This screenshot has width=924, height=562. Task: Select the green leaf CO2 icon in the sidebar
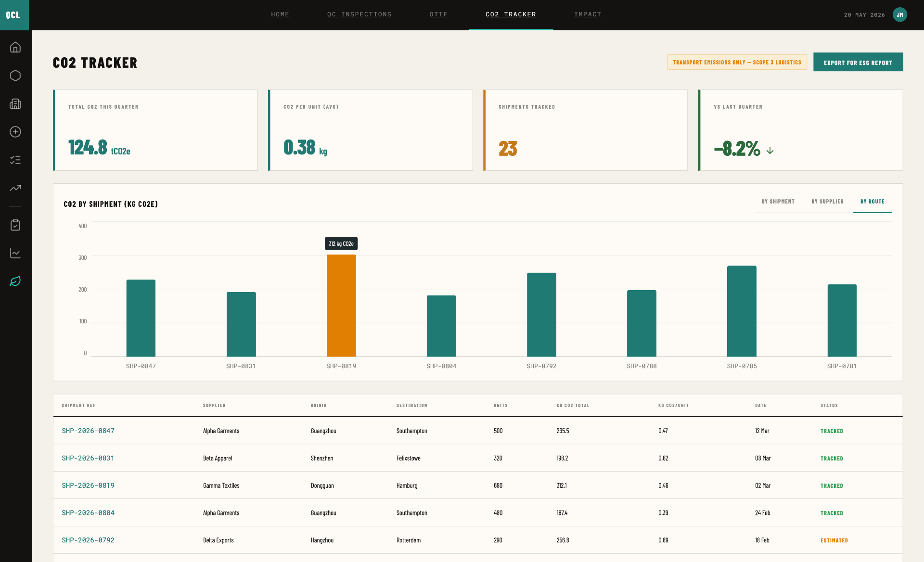[15, 281]
